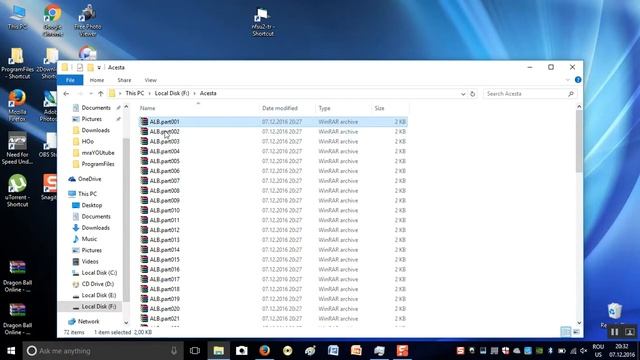Click Local Disk (F:) in address path
The width and height of the screenshot is (640, 360).
click(172, 93)
